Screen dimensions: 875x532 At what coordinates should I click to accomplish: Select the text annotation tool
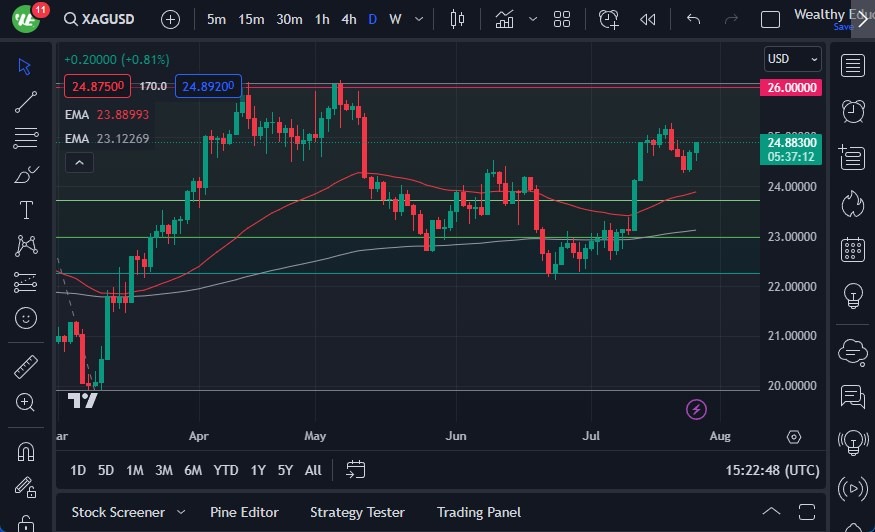point(26,210)
